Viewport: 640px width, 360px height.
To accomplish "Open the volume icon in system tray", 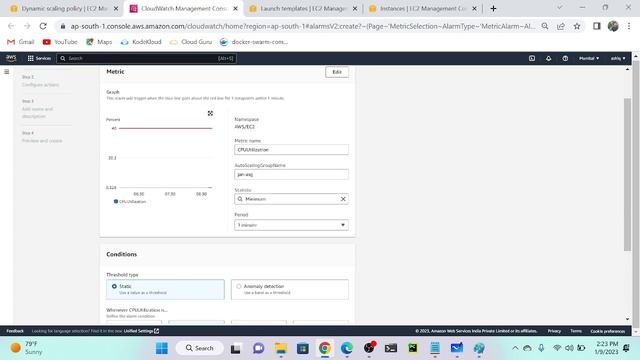I will [569, 348].
